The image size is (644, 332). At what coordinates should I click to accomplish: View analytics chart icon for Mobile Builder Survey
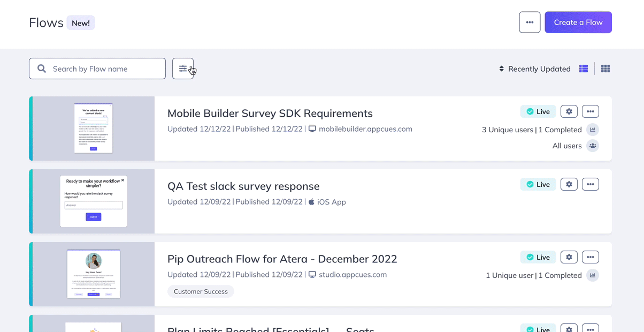tap(593, 130)
